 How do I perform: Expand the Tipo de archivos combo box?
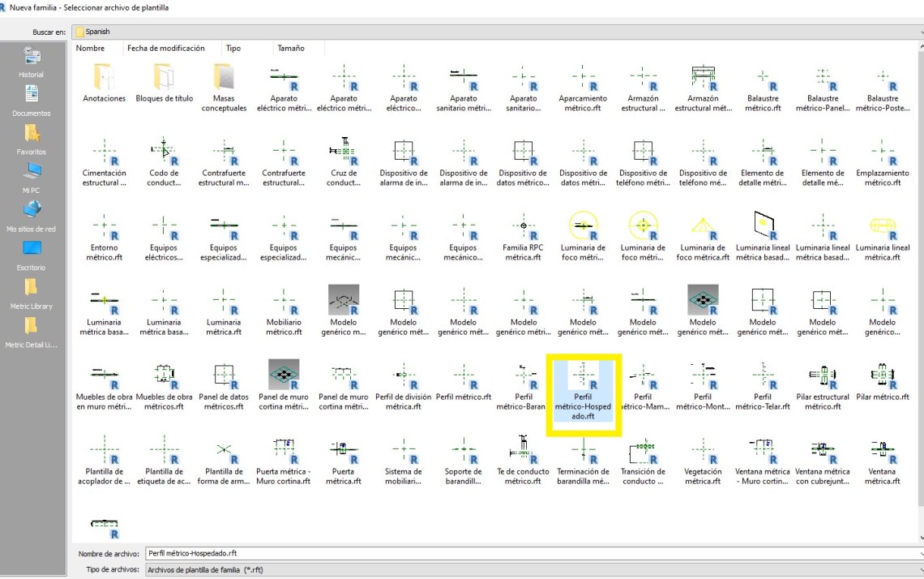click(919, 570)
